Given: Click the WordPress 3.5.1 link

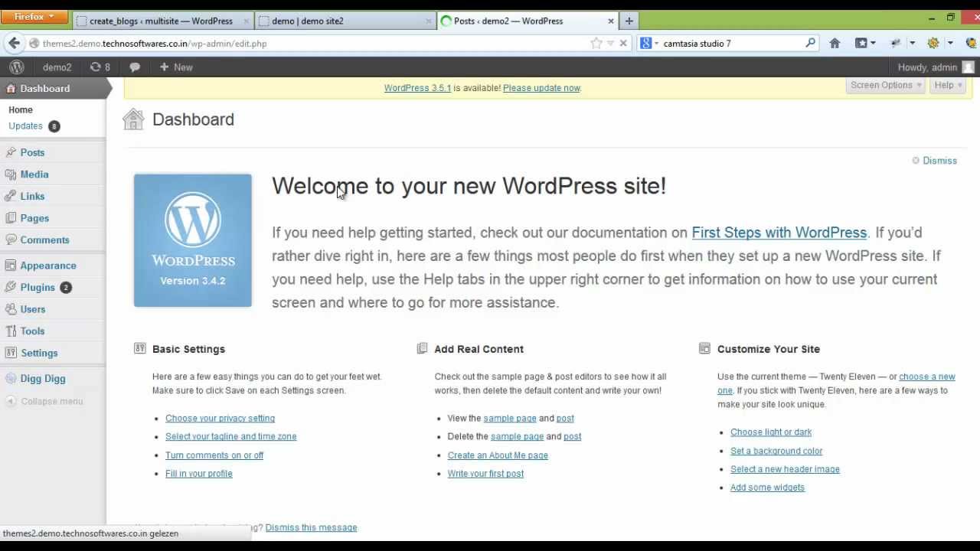Looking at the screenshot, I should click(x=417, y=88).
